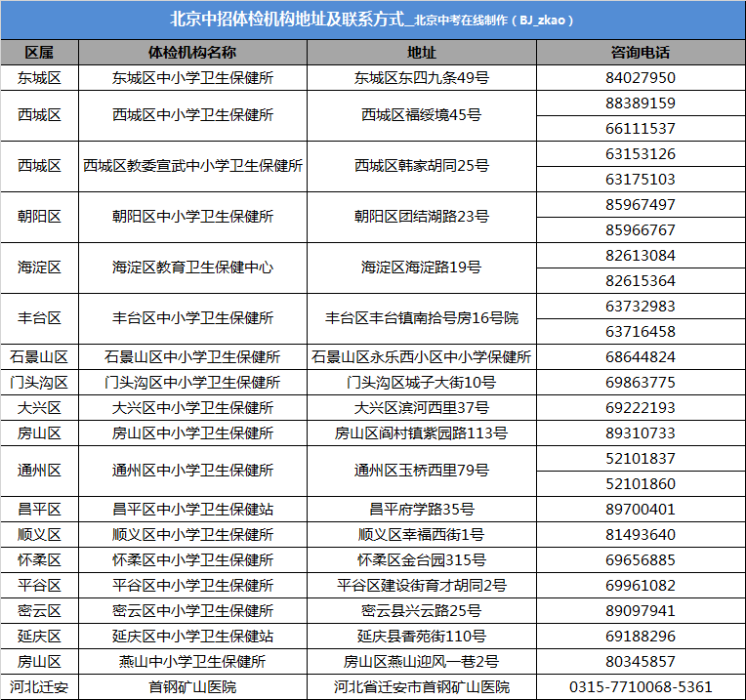
Task: Click the address 东城区东四九条49号
Action: click(x=422, y=78)
